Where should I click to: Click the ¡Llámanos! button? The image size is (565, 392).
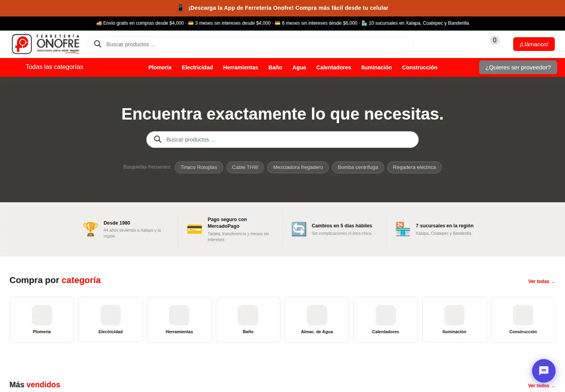(x=534, y=44)
